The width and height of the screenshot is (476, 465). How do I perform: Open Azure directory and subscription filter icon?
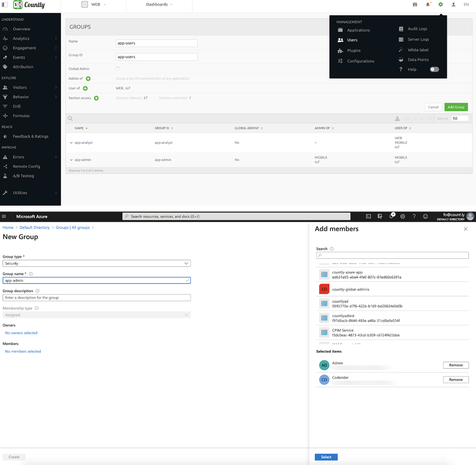[380, 216]
